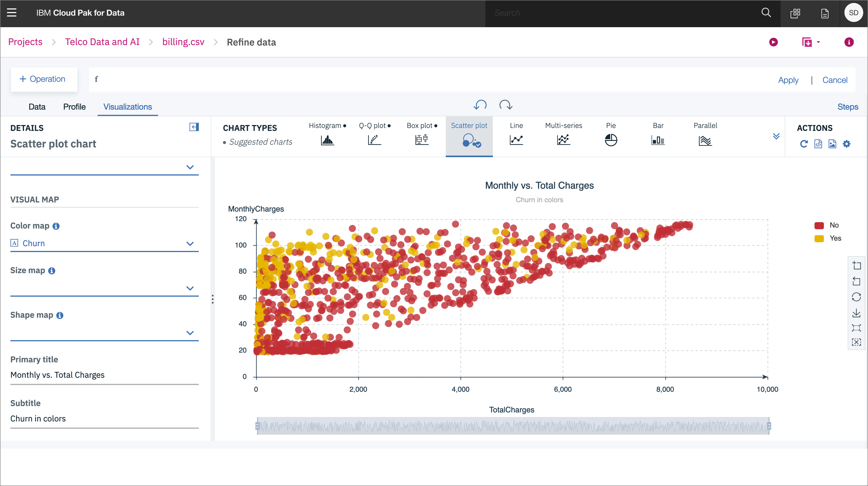The width and height of the screenshot is (868, 486).
Task: Switch to the Box plot chart icon
Action: [x=422, y=140]
